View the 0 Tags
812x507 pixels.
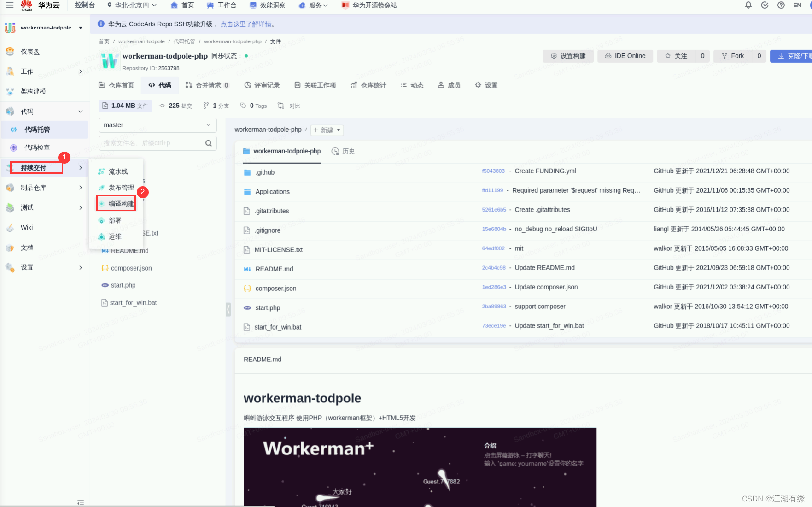tap(253, 106)
